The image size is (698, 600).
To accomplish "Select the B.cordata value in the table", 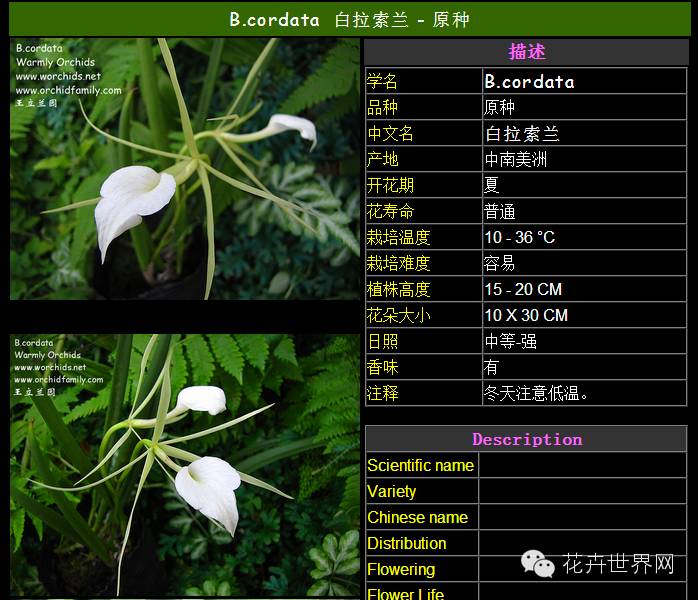I will tap(529, 82).
